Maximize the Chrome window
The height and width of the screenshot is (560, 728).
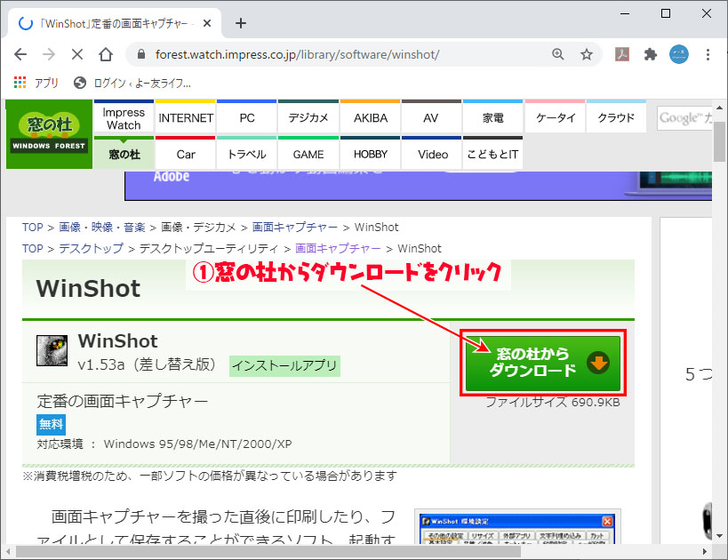point(665,13)
